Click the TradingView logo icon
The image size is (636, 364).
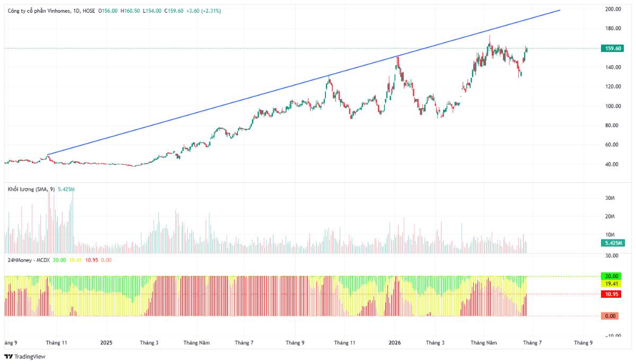pos(8,357)
